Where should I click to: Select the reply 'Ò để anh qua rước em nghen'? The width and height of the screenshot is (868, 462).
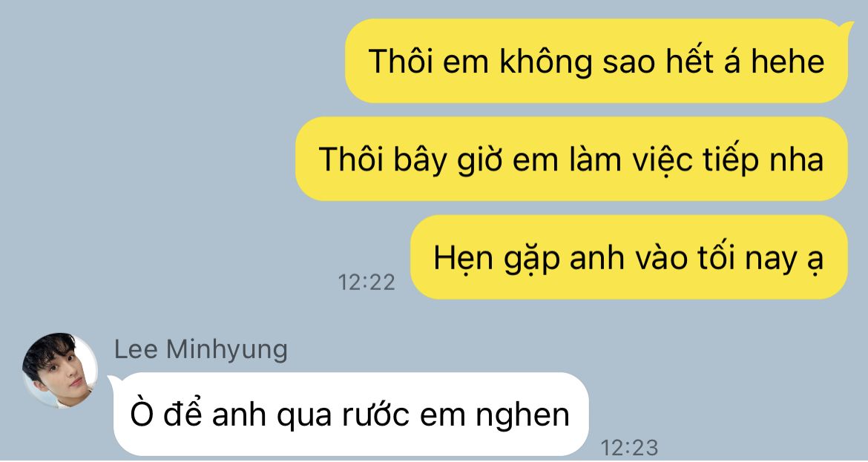coord(350,415)
